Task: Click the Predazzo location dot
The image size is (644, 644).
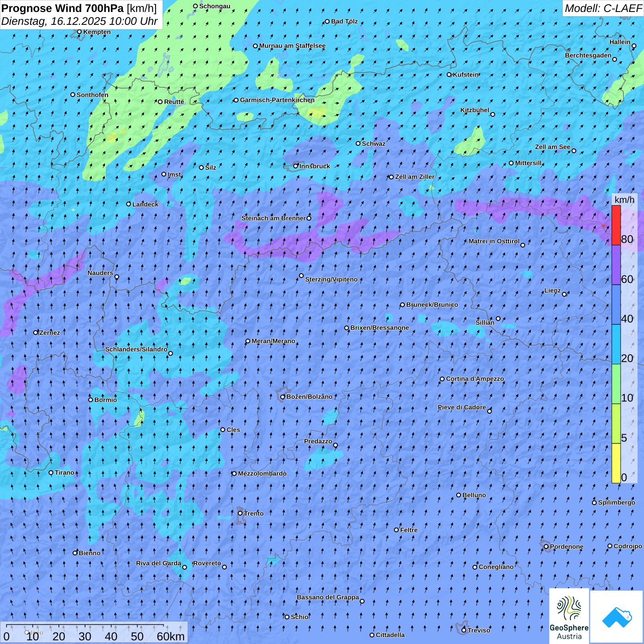Action: tap(335, 445)
